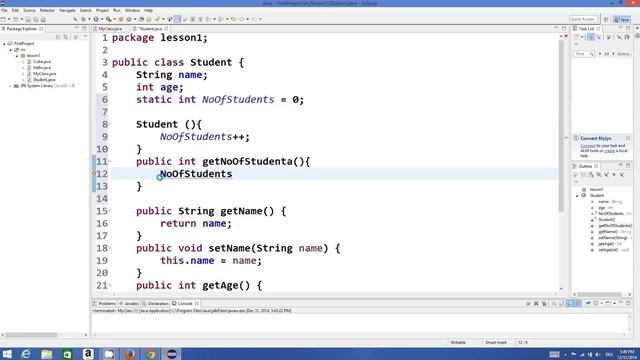Click the Run button in the toolbar
Screen dimensions: 640x360
coord(96,19)
